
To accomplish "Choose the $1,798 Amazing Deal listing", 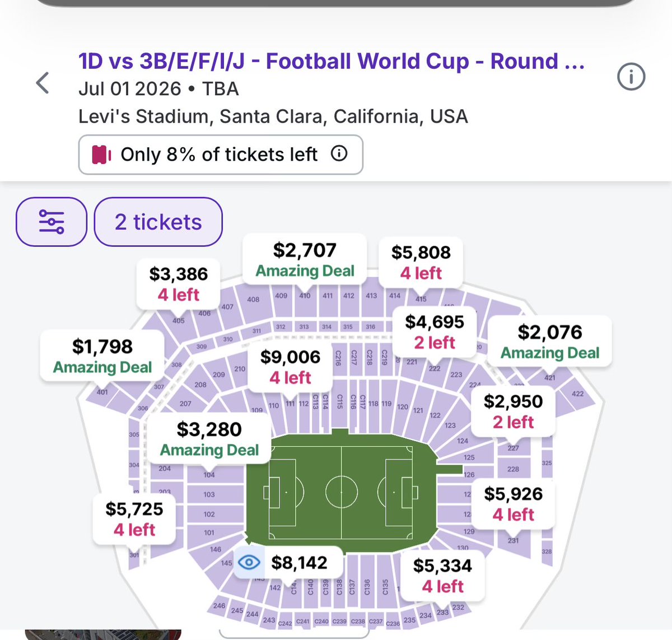I will 102,356.
